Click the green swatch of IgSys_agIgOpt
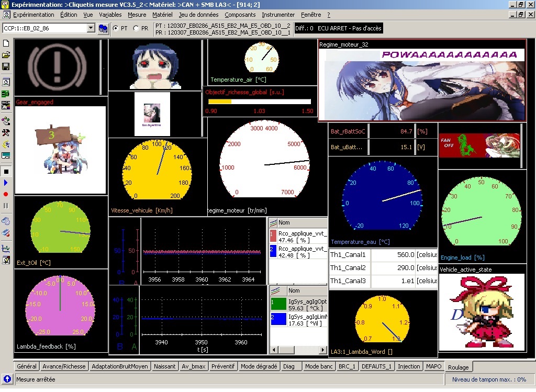This screenshot has width=536, height=392. 278,304
